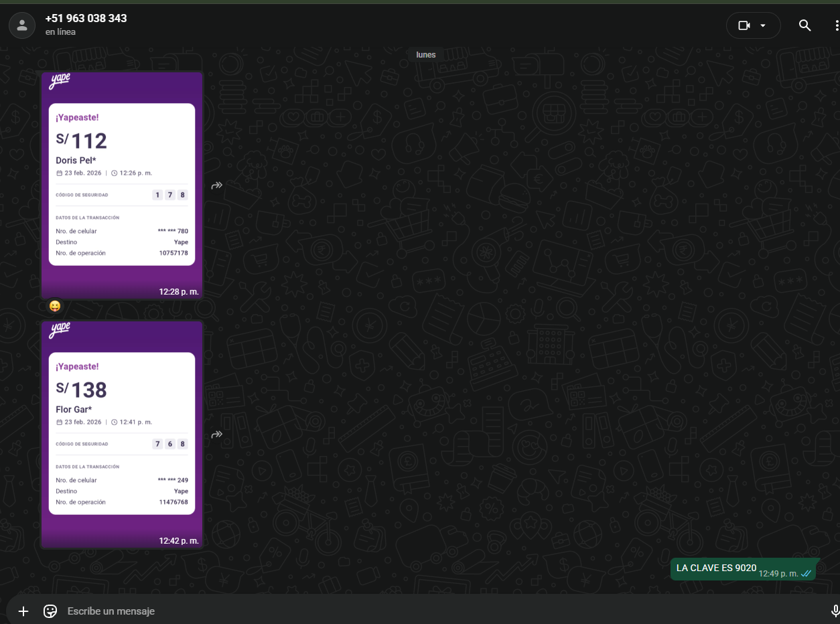Click the contact profile avatar

pos(22,25)
